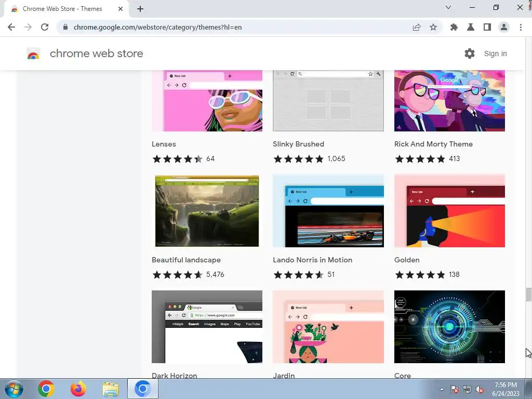Toggle the side panel icon
The image size is (532, 399).
click(x=487, y=27)
